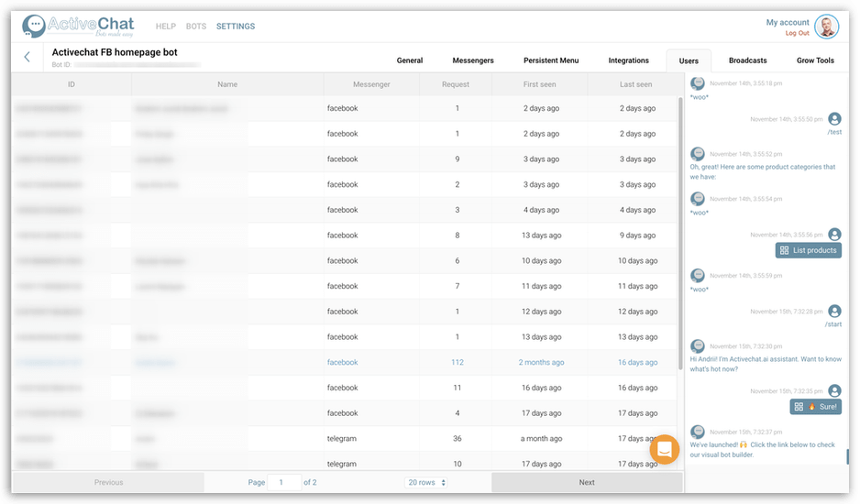
Task: Click bot avatar of 3:55:59 pm message
Action: tap(698, 275)
